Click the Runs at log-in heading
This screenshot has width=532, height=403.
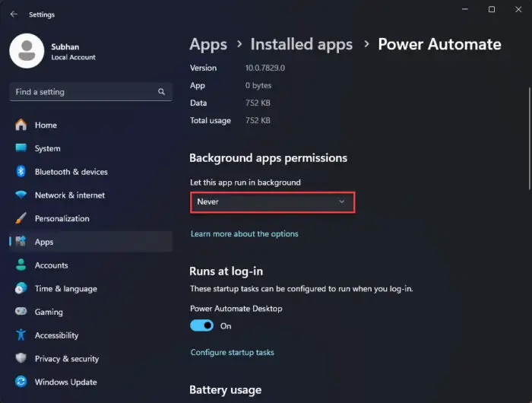click(226, 271)
